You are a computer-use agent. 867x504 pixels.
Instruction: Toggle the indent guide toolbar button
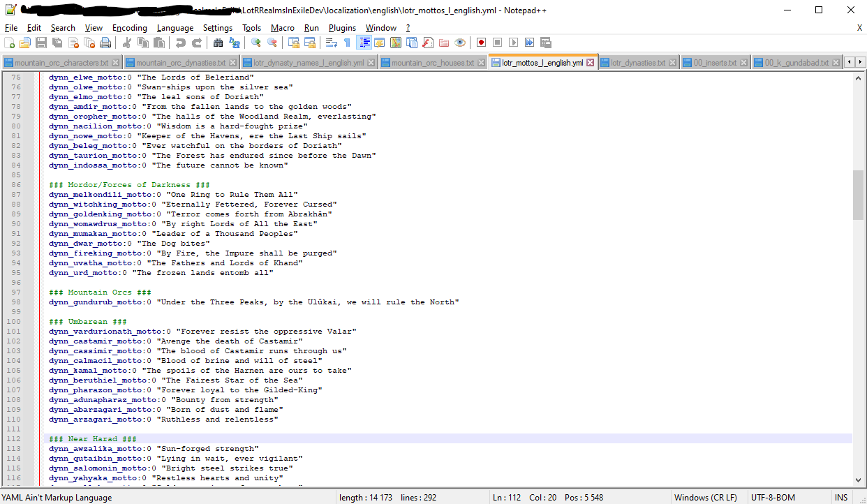coord(364,43)
